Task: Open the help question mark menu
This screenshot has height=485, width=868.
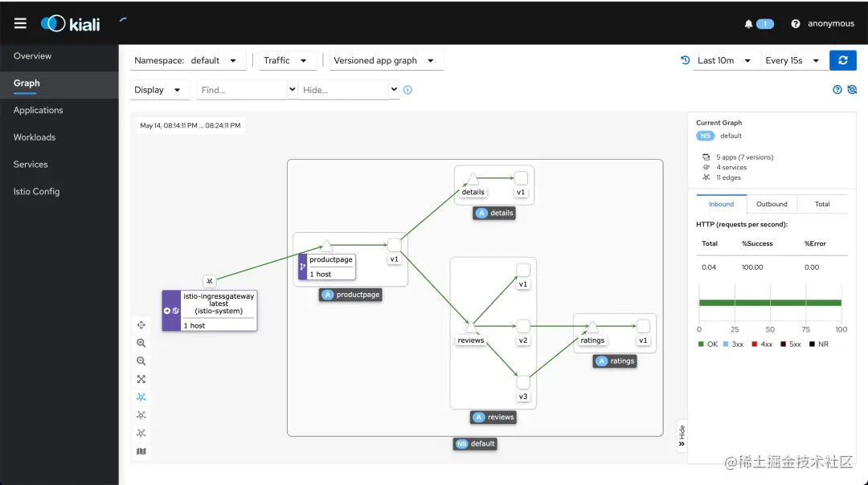Action: coord(796,24)
